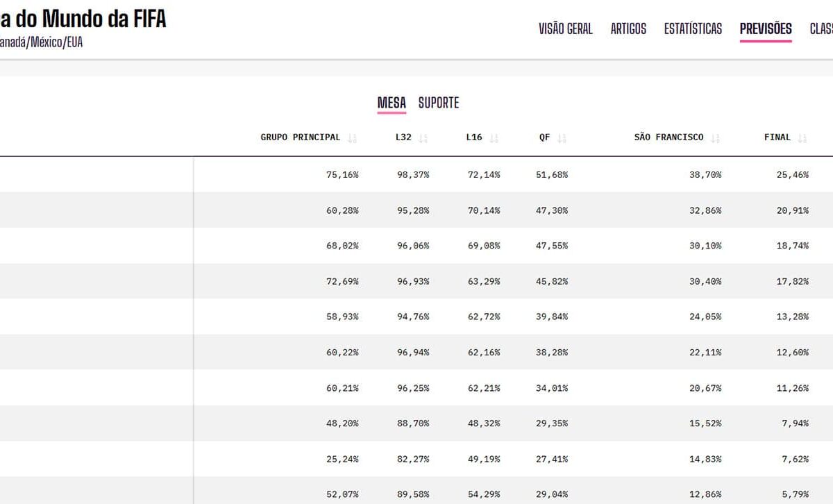Go to the Artigos section
833x504 pixels.
click(628, 28)
